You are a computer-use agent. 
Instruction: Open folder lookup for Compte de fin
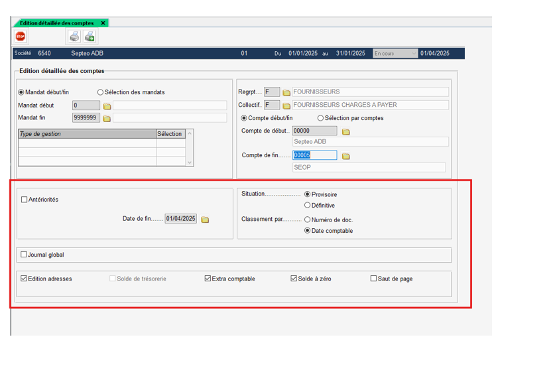click(x=345, y=156)
